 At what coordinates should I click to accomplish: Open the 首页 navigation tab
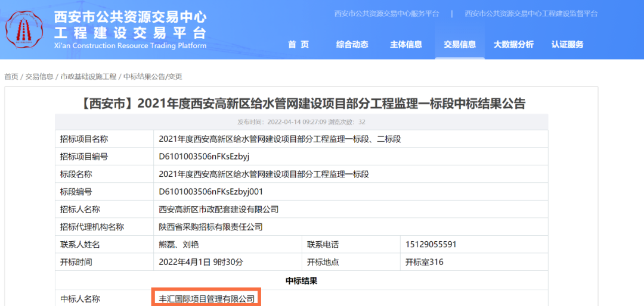(x=298, y=45)
